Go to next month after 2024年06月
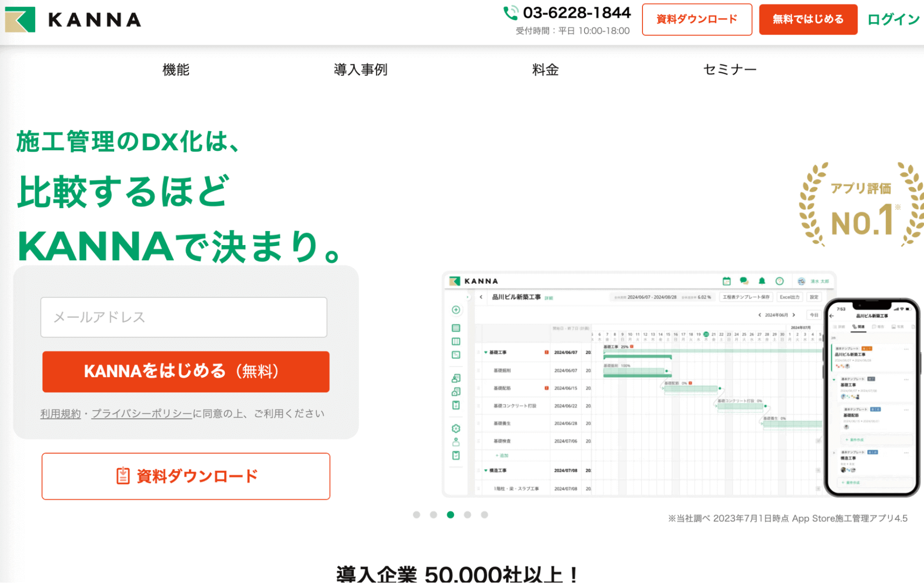 pyautogui.click(x=794, y=315)
